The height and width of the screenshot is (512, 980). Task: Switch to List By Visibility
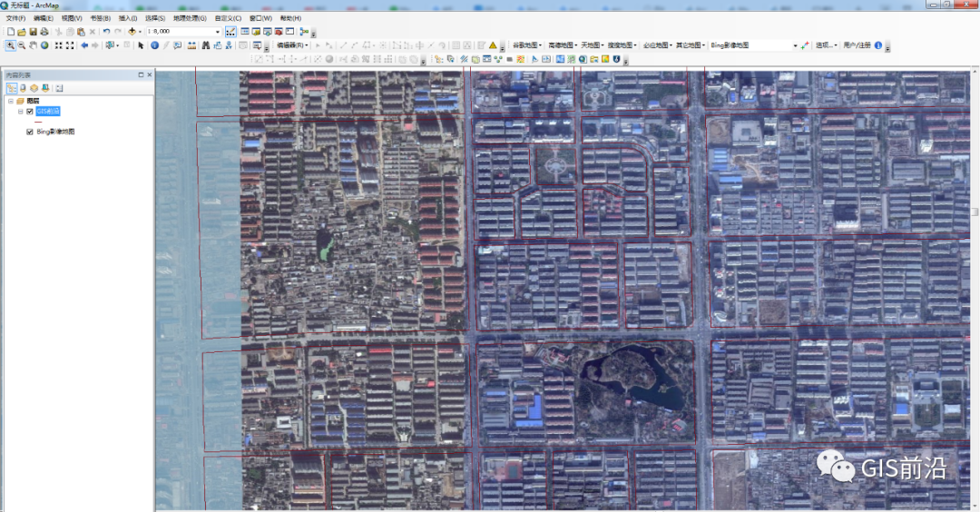tap(34, 88)
